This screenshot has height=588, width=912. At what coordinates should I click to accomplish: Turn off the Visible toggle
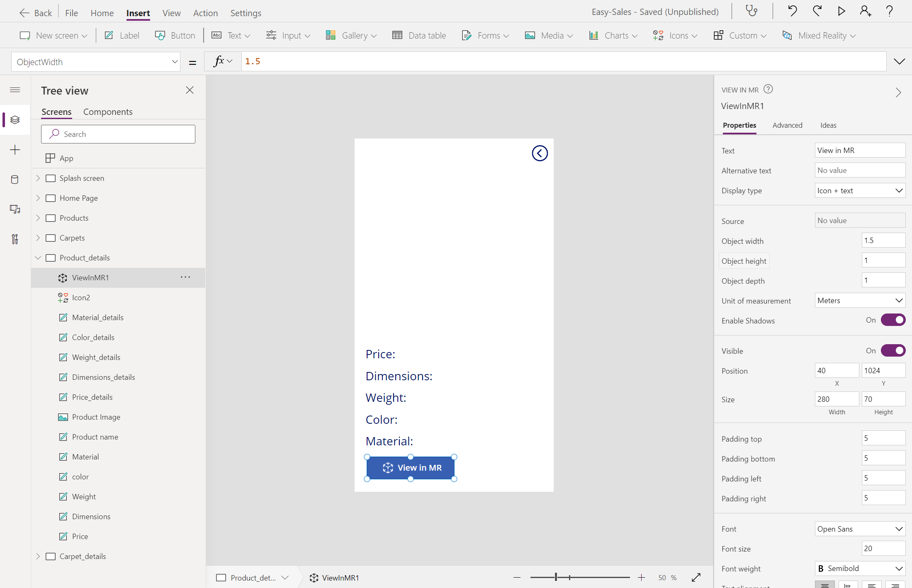[x=893, y=350]
